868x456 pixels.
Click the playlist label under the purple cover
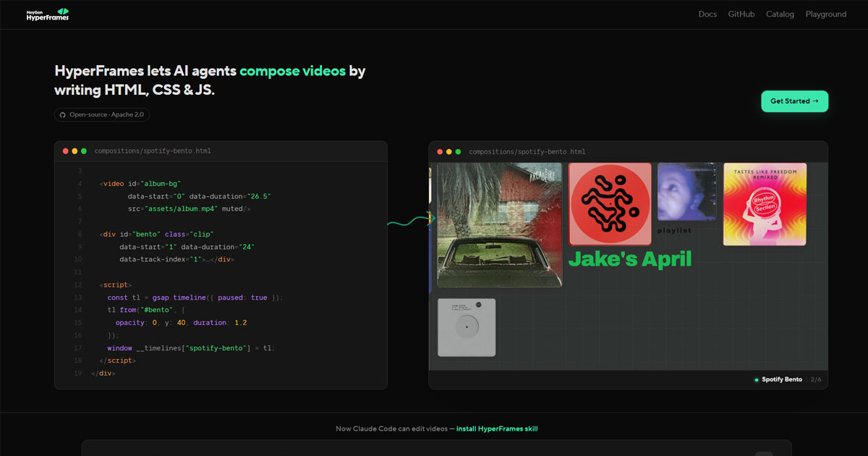[674, 230]
